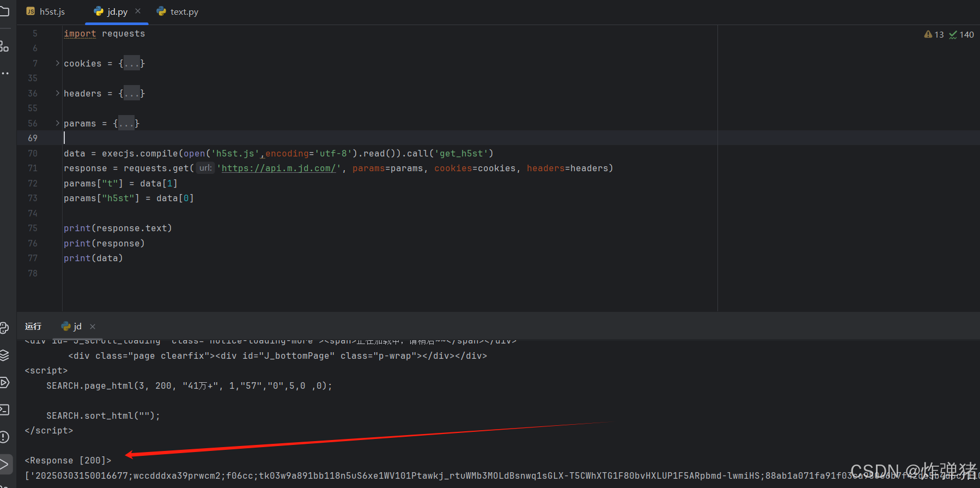This screenshot has height=488, width=980.
Task: Click the print(response) line
Action: pos(104,243)
